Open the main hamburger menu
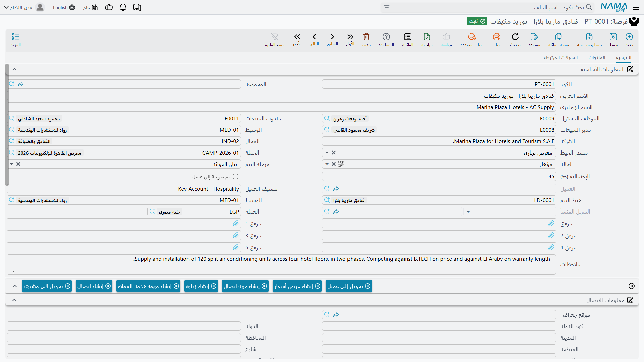The width and height of the screenshot is (644, 362). click(x=636, y=7)
